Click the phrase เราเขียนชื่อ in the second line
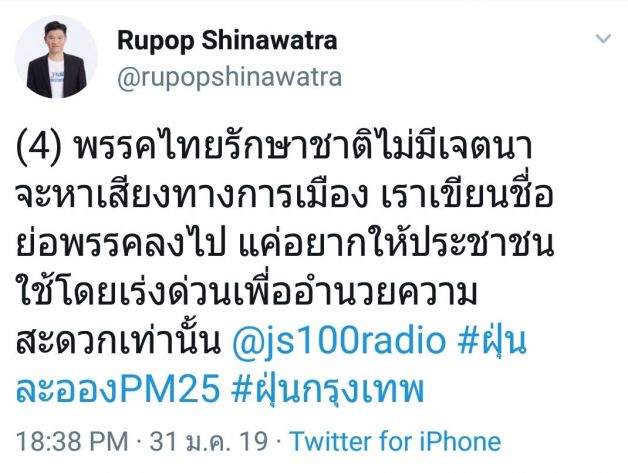Screen dimensions: 628x473 pyautogui.click(x=467, y=193)
